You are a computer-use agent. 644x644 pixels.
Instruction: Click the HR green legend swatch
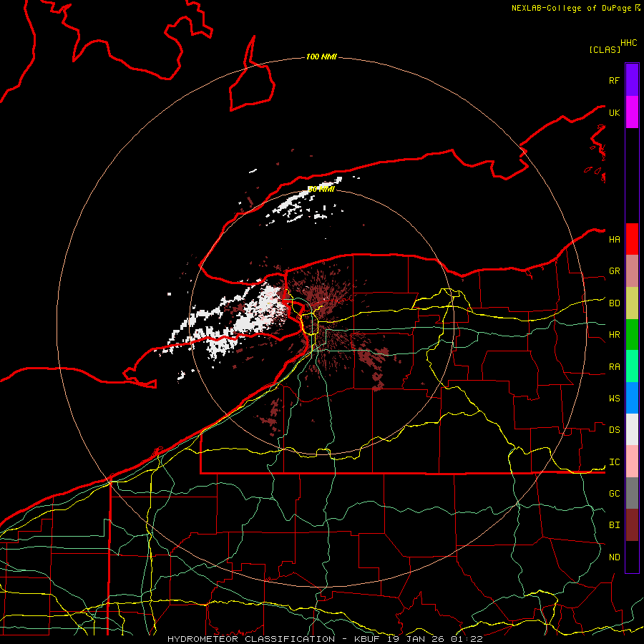click(x=632, y=335)
